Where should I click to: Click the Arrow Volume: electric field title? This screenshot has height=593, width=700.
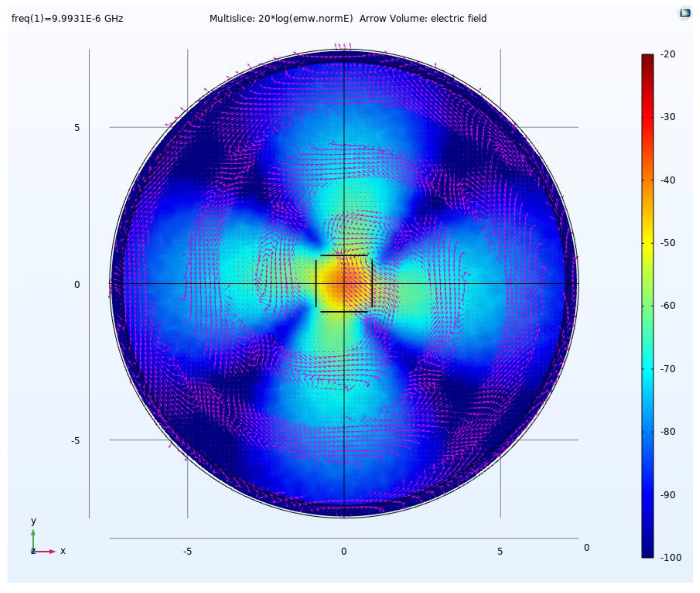(x=423, y=19)
